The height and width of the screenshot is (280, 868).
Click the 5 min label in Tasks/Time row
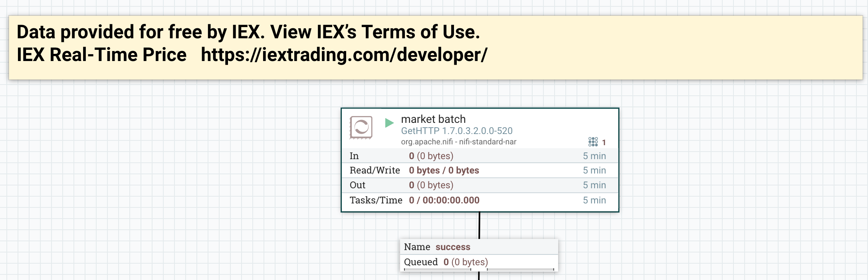595,200
